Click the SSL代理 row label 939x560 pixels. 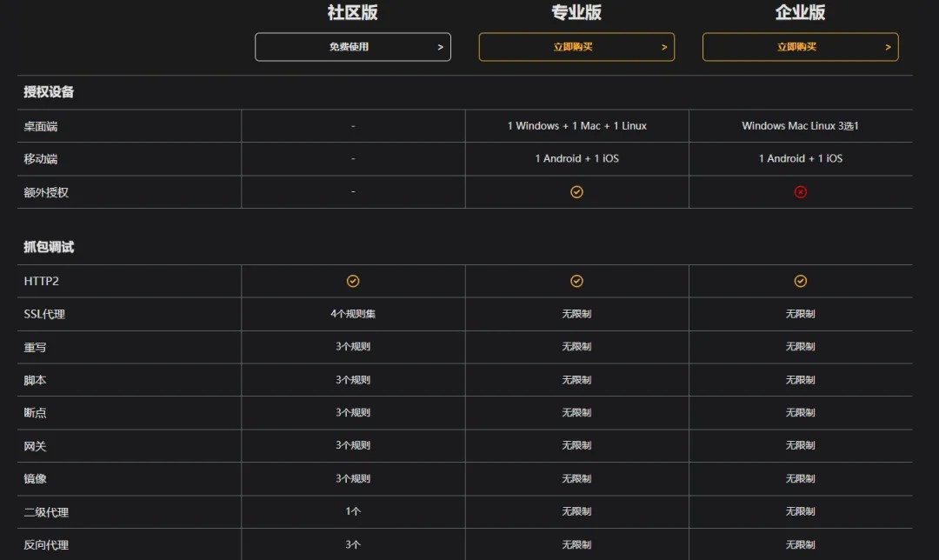44,314
